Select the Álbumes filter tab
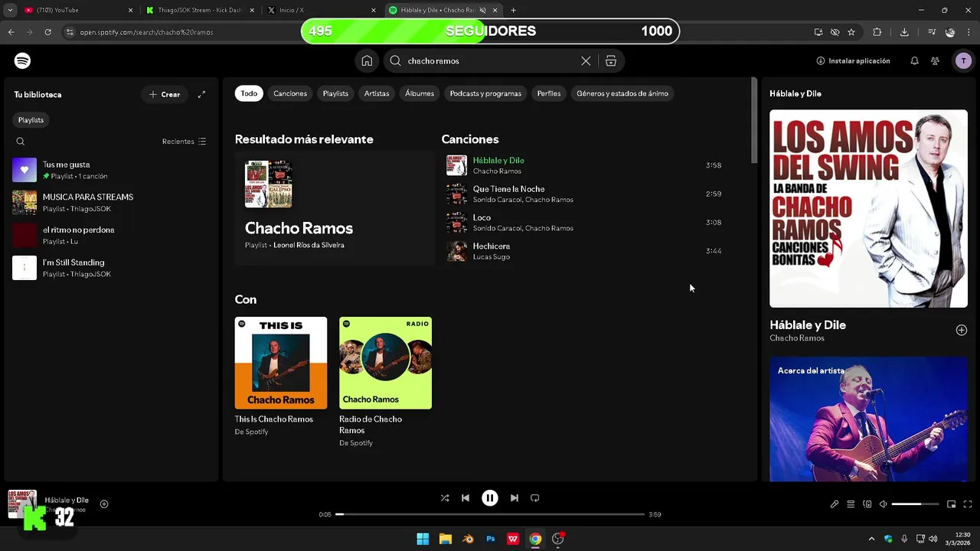Viewport: 980px width, 551px height. (420, 93)
